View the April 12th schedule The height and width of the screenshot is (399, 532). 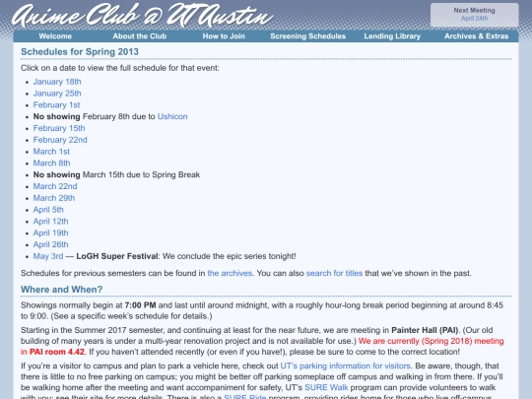[50, 222]
